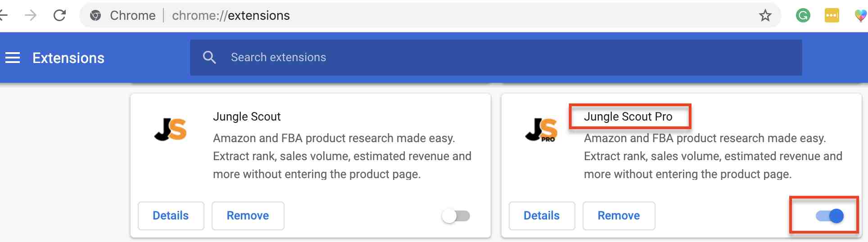
Task: Disable the Jungle Scout Pro extension toggle
Action: click(830, 216)
